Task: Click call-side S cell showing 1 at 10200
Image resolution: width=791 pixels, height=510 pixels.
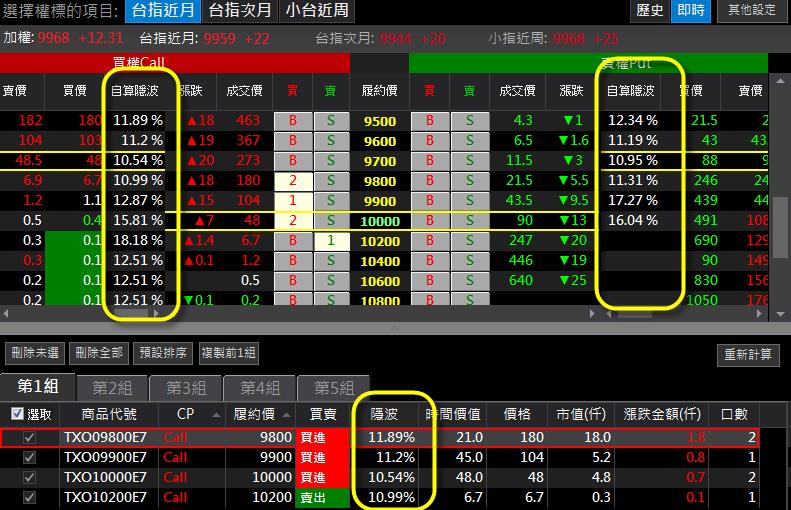Action: pyautogui.click(x=330, y=241)
